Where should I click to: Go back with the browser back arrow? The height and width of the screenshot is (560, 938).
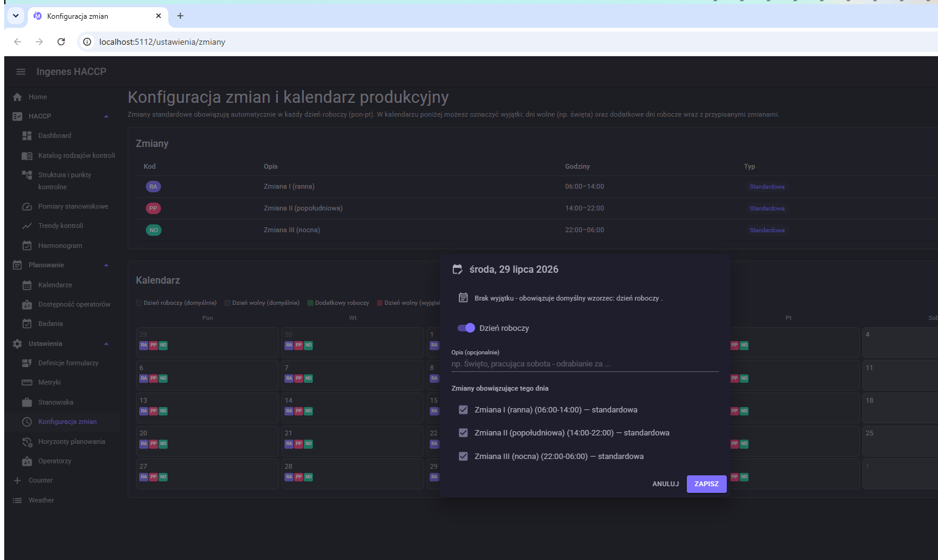[x=18, y=42]
